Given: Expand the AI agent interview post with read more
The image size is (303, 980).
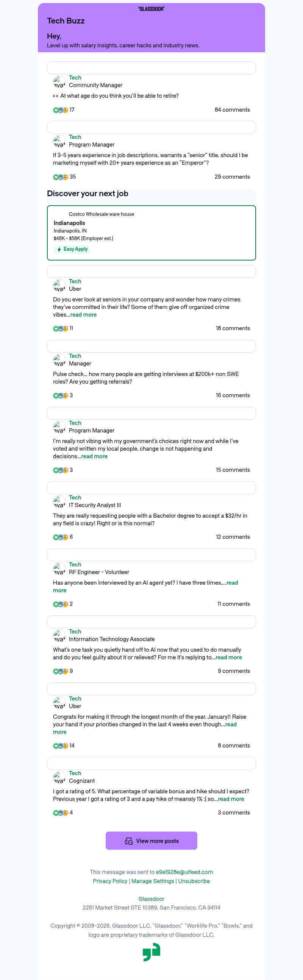Looking at the screenshot, I should coord(232,582).
